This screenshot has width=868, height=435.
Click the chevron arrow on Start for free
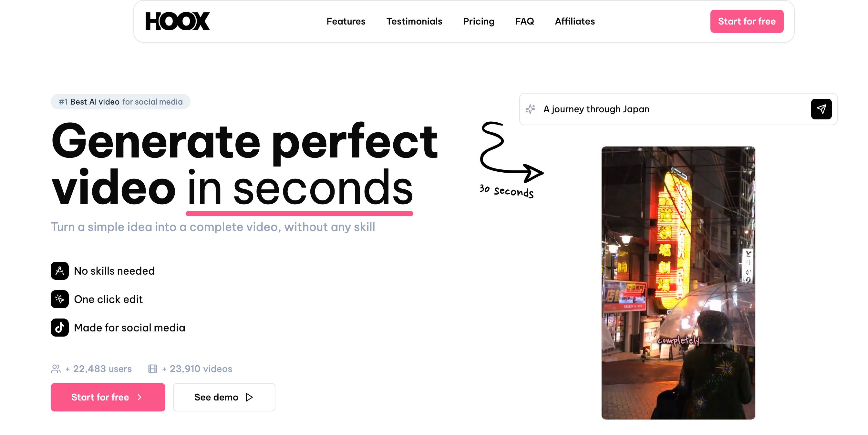(x=140, y=397)
